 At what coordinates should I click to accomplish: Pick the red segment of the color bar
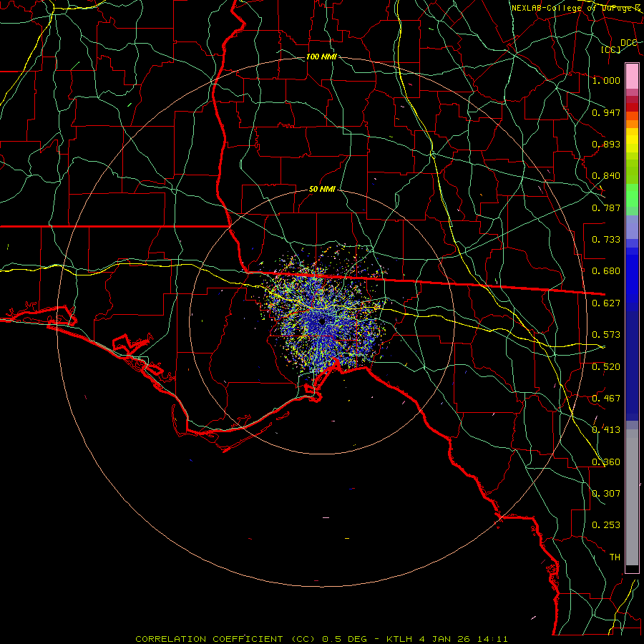pos(632,107)
